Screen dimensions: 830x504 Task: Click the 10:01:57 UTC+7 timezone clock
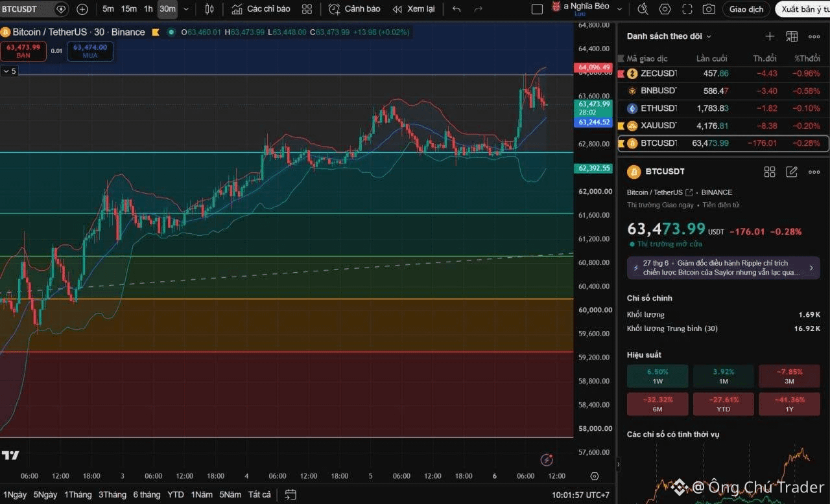tap(579, 494)
